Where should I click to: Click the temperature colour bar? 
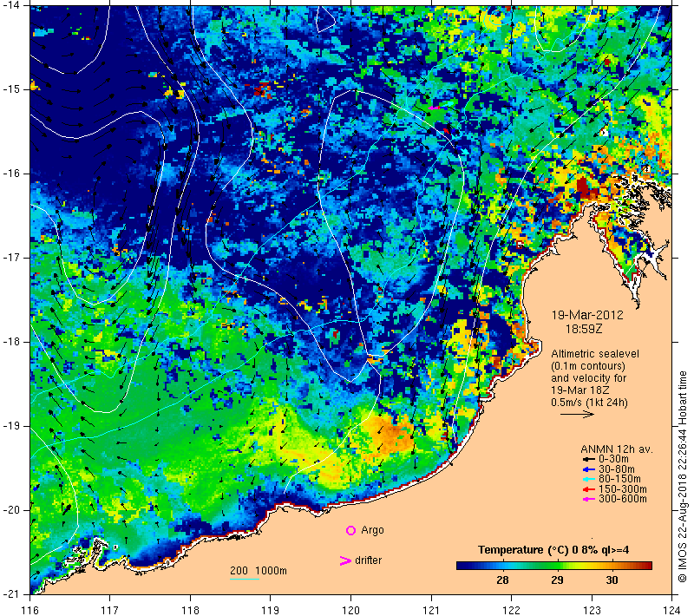click(554, 566)
